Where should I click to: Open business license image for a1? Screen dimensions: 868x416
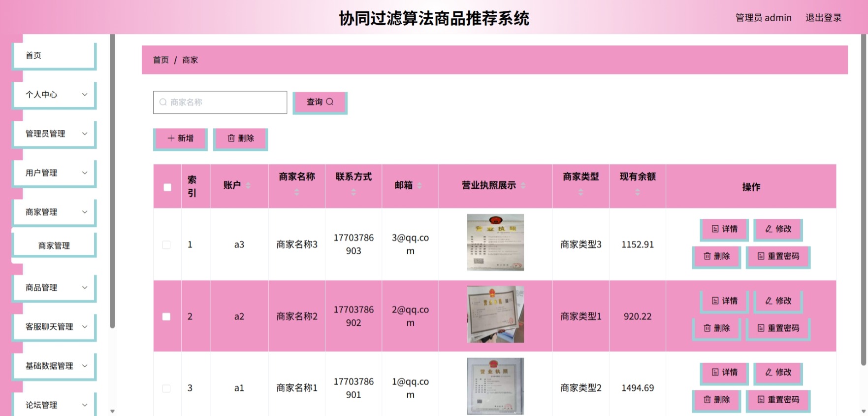click(x=495, y=386)
